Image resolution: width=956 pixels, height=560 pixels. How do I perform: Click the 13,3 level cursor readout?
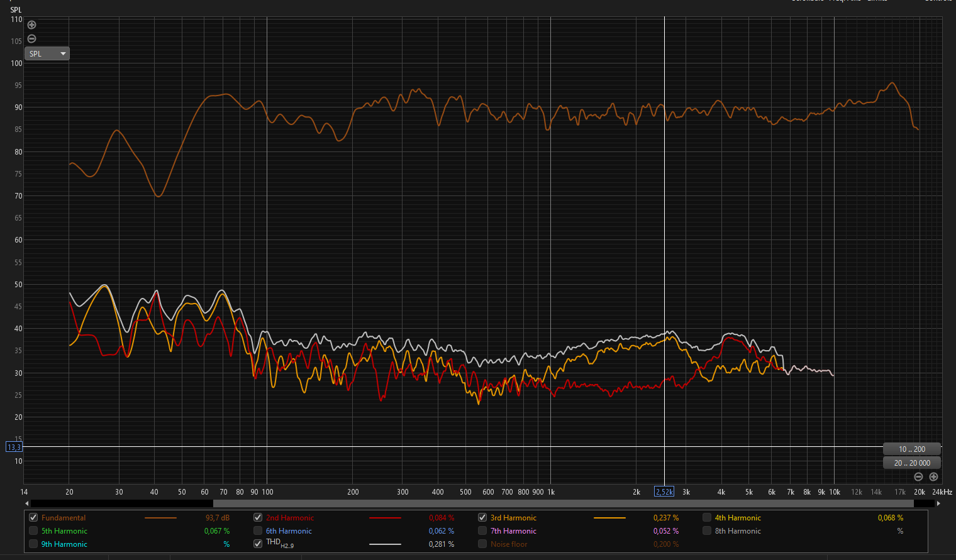pyautogui.click(x=14, y=447)
